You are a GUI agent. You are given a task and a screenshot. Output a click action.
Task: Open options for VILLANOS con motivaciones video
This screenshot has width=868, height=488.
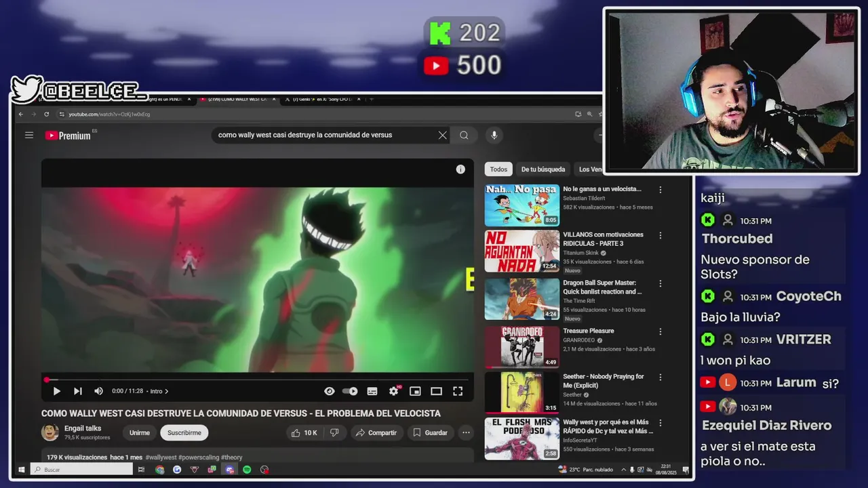click(660, 235)
